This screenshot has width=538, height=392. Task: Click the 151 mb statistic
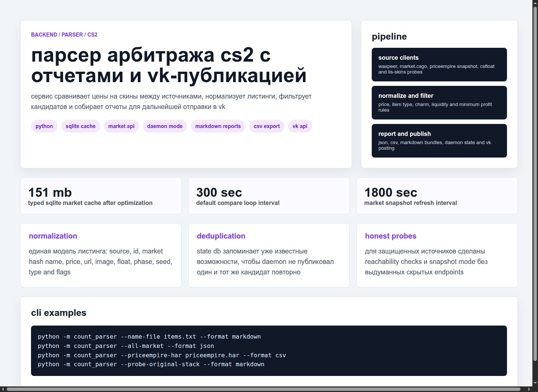(x=50, y=192)
